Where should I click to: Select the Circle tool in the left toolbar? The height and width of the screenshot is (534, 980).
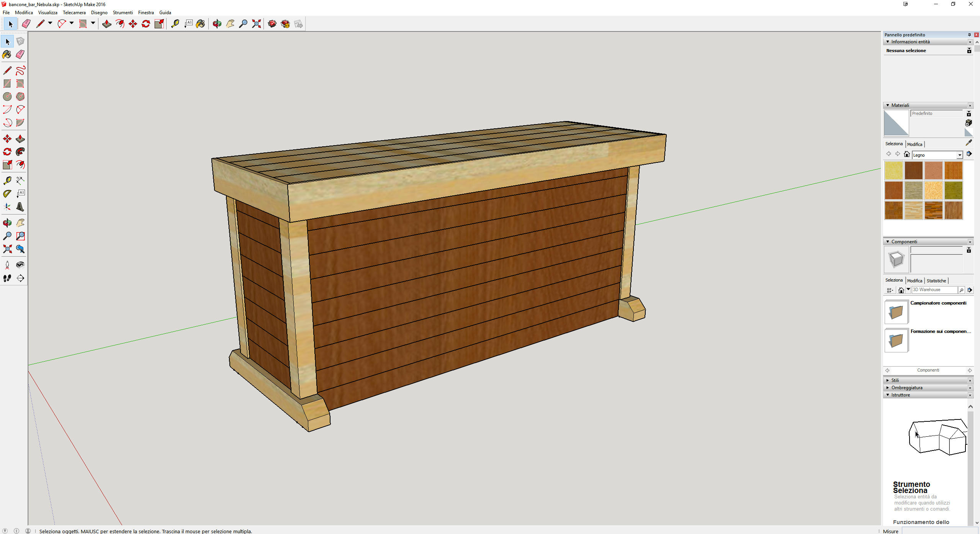(x=7, y=97)
